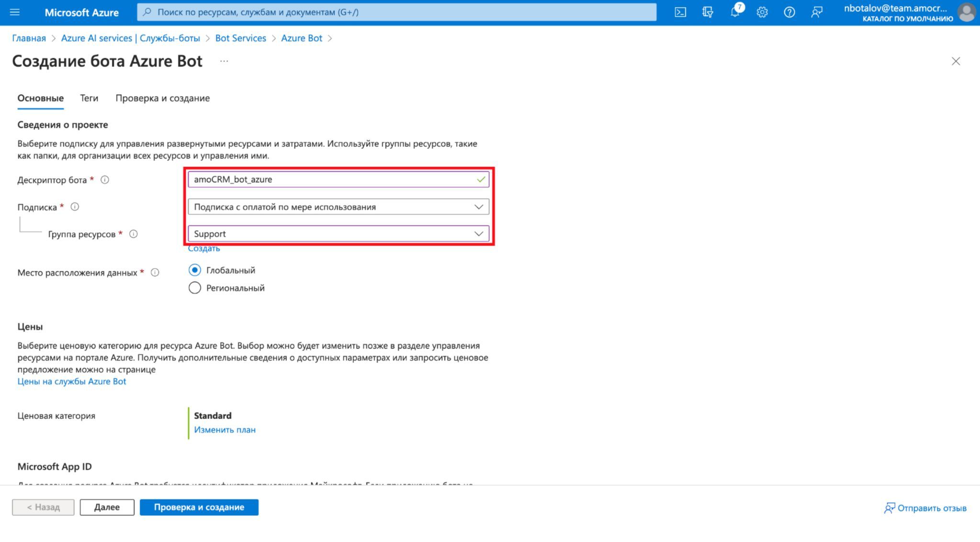Open the portal hamburger menu

point(15,12)
